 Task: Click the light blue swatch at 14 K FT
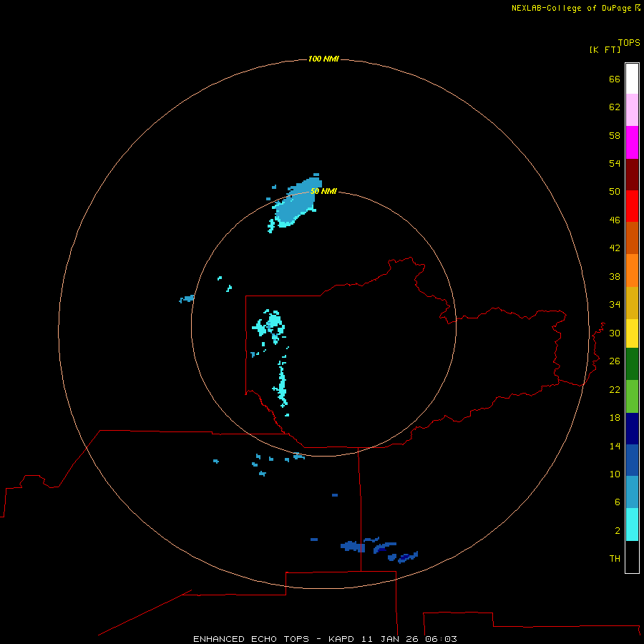pos(632,492)
